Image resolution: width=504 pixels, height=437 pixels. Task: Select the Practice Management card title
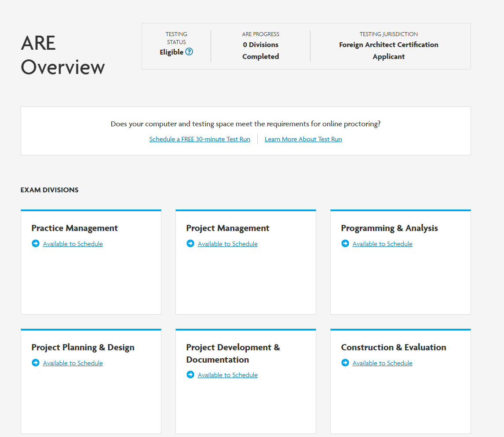pos(75,228)
